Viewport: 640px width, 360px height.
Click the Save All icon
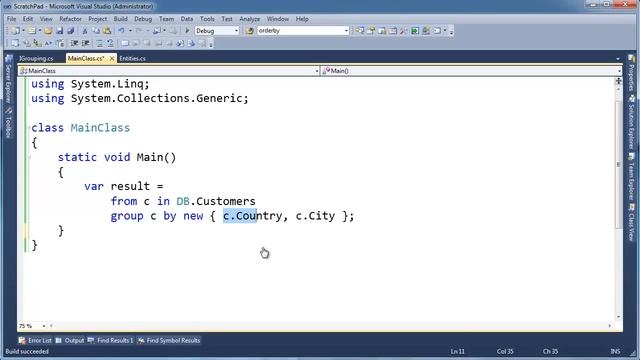70,31
